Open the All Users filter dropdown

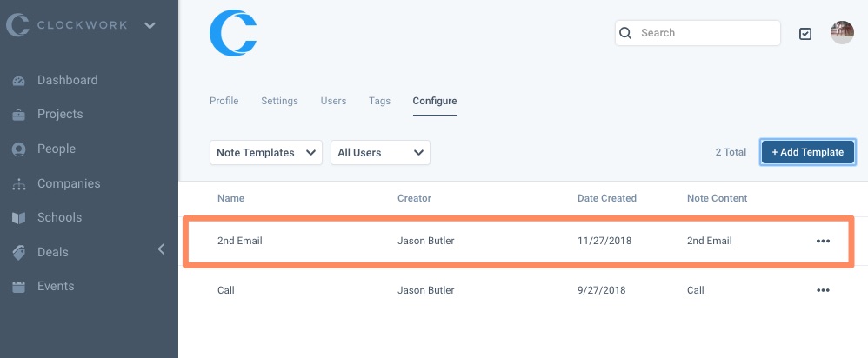click(x=380, y=153)
